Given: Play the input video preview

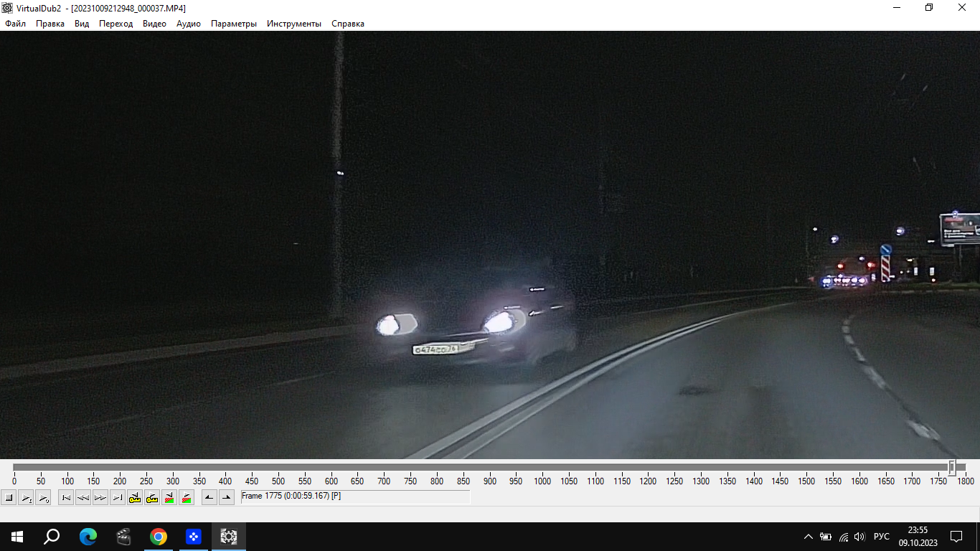Looking at the screenshot, I should [x=26, y=497].
